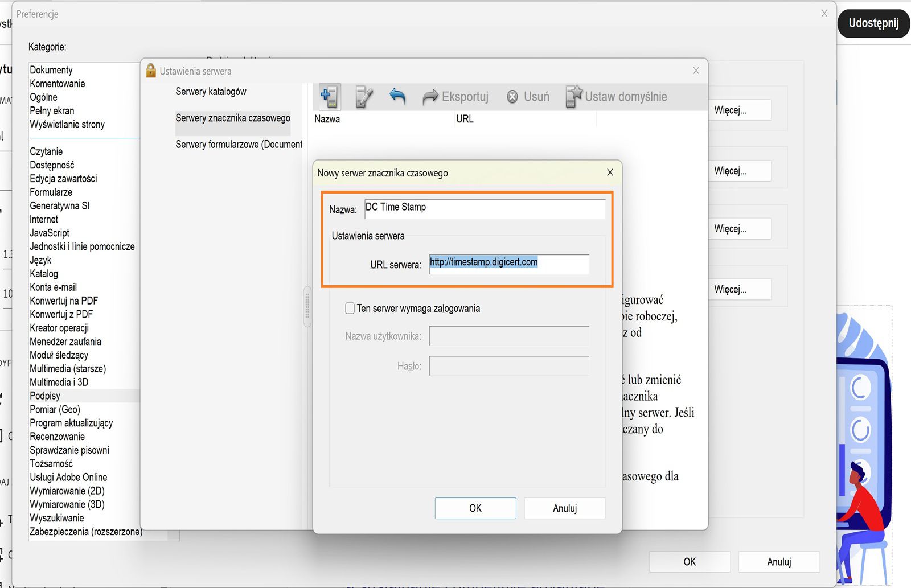
Task: Select Serwery katalogów in server settings
Action: point(211,92)
